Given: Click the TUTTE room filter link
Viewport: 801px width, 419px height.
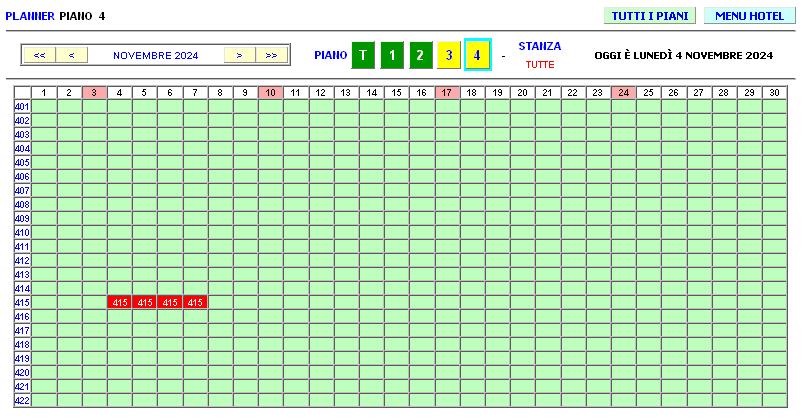Looking at the screenshot, I should click(540, 65).
